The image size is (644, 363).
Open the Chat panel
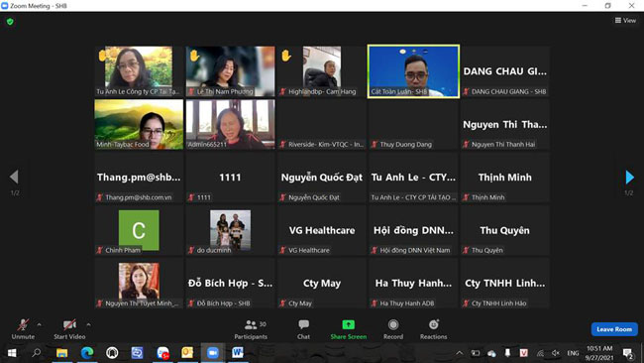click(303, 329)
